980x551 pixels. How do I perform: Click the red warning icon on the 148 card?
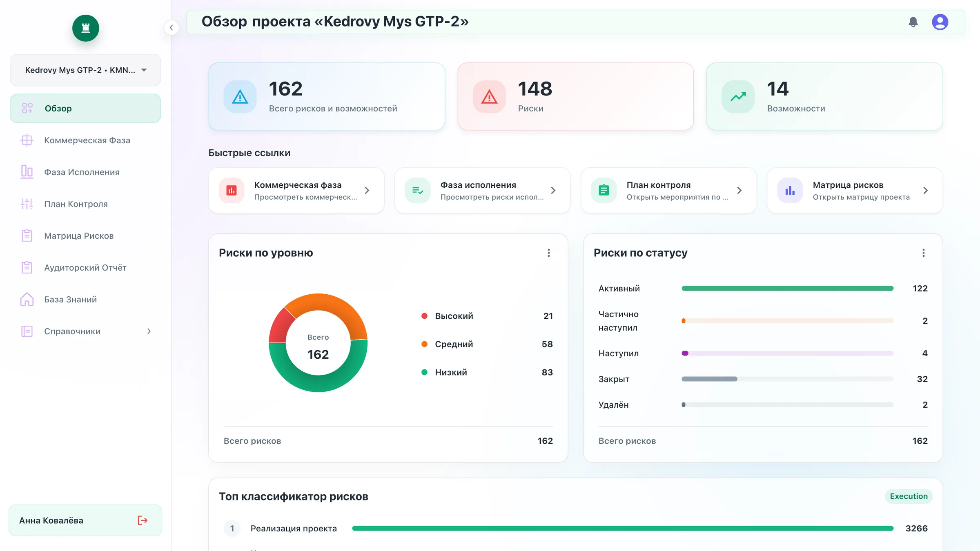(x=489, y=97)
